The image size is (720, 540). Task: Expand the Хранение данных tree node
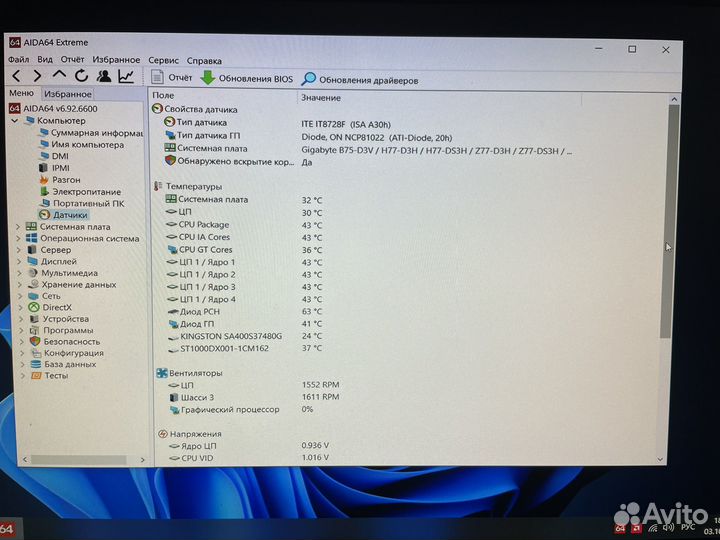pos(17,284)
